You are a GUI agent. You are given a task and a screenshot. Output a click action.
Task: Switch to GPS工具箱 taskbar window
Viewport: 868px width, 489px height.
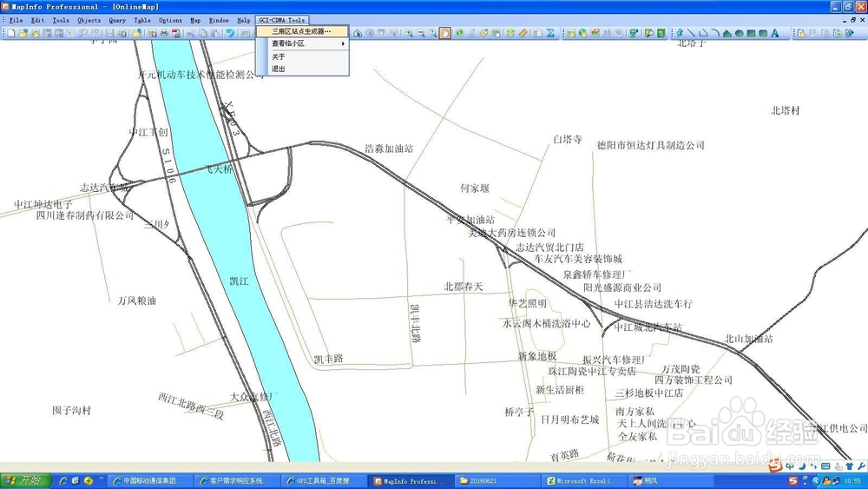click(323, 480)
